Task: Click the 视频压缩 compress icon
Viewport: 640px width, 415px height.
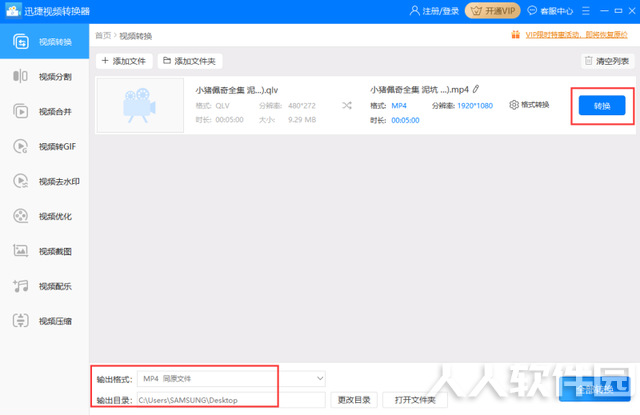Action: [20, 321]
